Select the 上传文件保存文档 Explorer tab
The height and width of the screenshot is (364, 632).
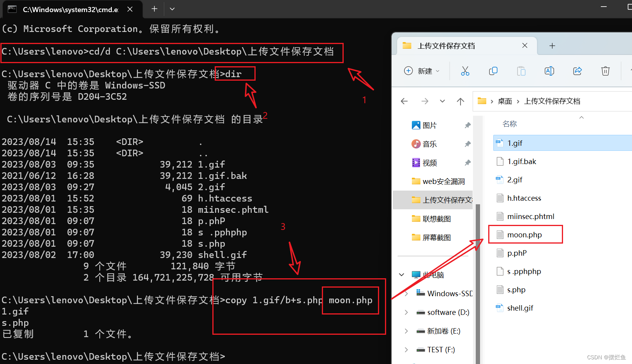467,46
